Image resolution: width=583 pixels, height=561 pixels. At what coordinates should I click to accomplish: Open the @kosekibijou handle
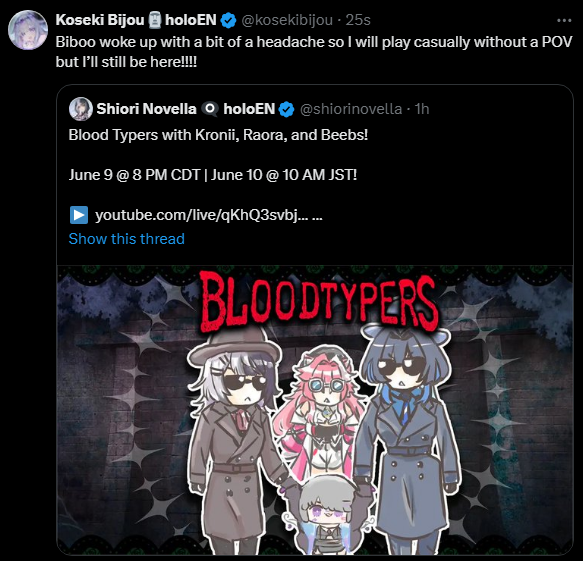287,20
